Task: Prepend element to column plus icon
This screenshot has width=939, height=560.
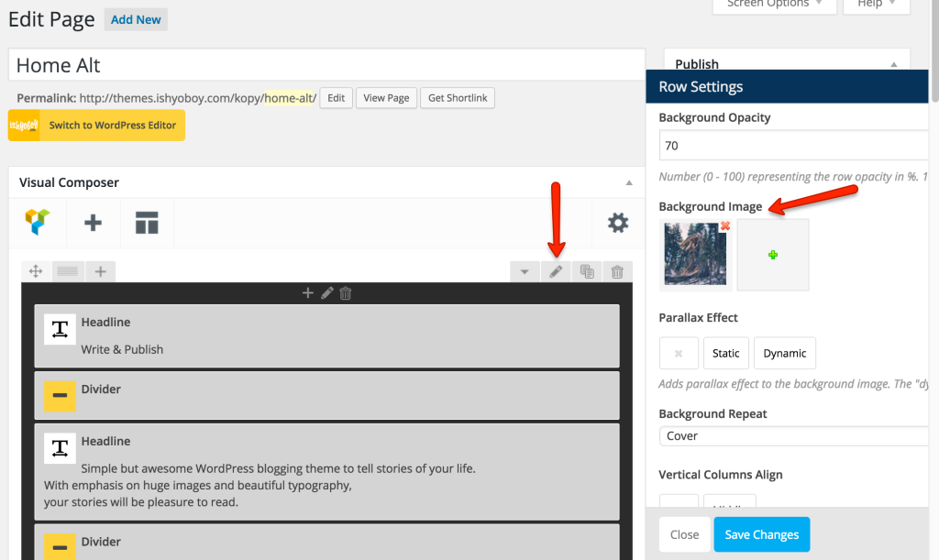Action: [x=308, y=293]
